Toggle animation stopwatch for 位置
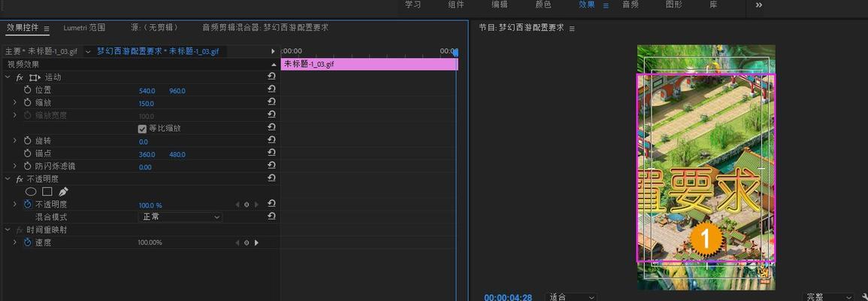The height and width of the screenshot is (301, 868). [28, 90]
